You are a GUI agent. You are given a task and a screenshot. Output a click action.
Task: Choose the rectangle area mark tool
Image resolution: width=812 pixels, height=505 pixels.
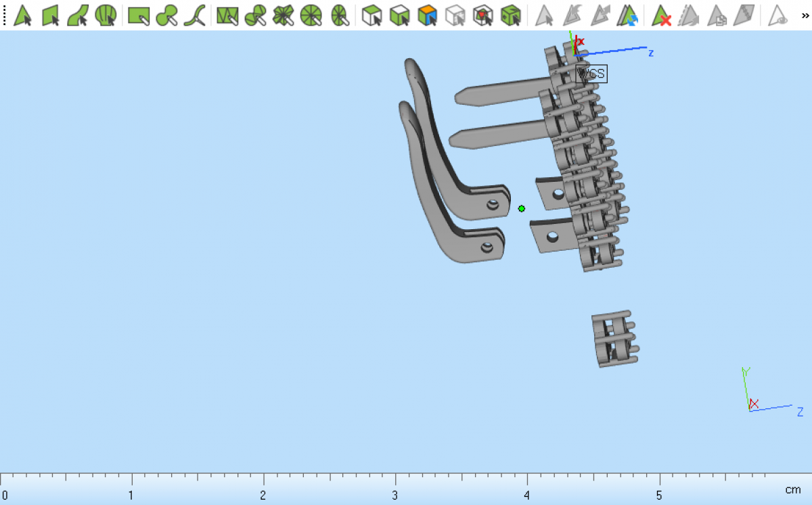pos(139,15)
